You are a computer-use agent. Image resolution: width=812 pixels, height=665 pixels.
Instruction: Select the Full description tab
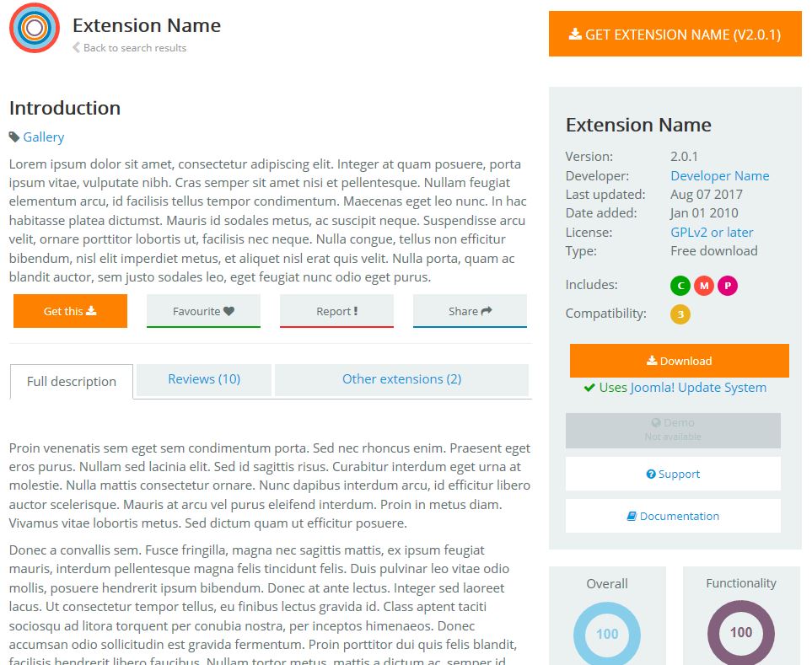click(x=72, y=381)
